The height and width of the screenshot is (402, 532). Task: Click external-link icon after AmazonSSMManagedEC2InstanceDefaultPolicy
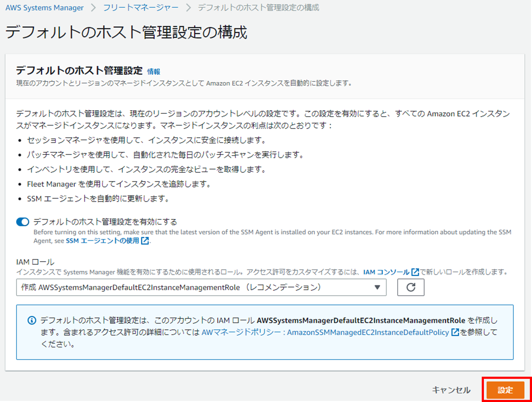coord(455,333)
